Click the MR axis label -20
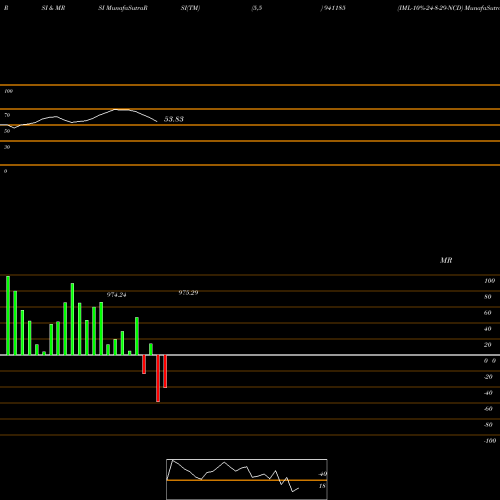 pos(488,377)
